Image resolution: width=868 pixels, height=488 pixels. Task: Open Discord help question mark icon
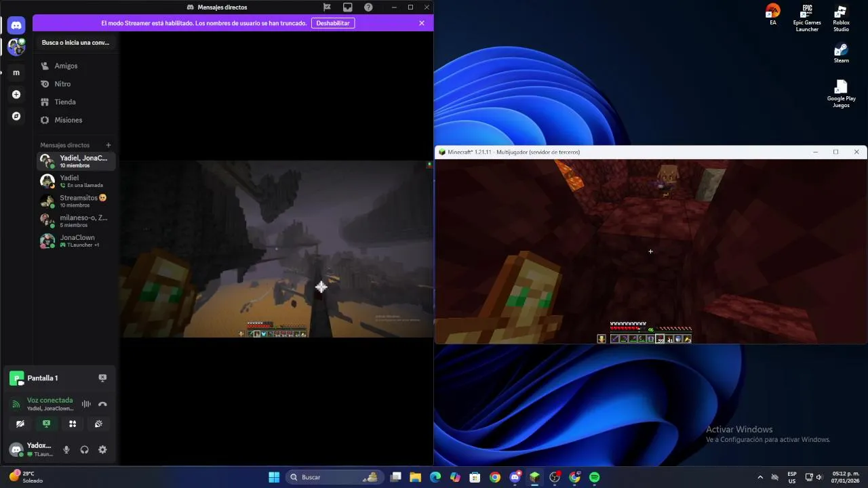click(x=368, y=7)
